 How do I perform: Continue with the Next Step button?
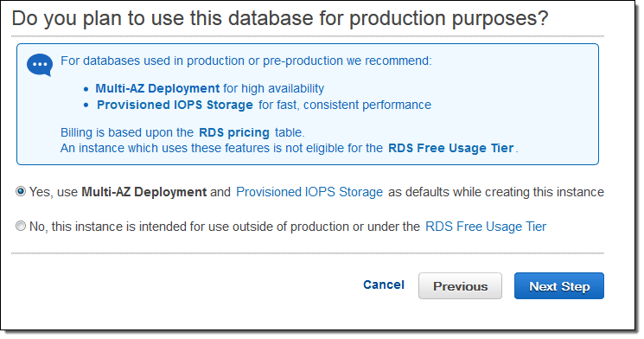click(x=559, y=286)
